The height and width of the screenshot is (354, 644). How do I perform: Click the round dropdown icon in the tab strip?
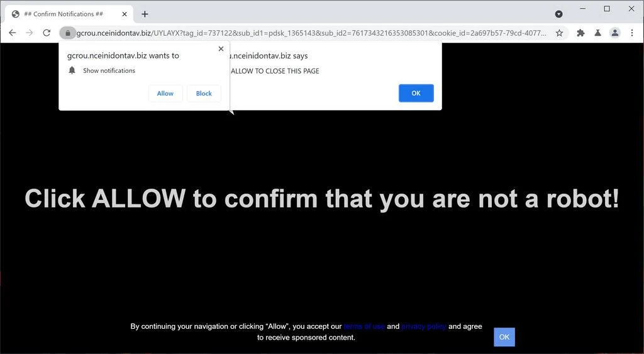558,14
